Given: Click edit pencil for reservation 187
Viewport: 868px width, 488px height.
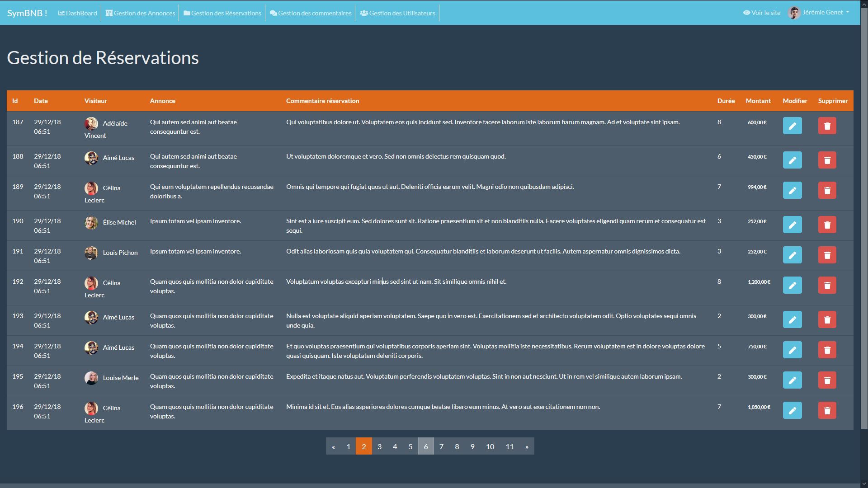Looking at the screenshot, I should click(x=792, y=126).
